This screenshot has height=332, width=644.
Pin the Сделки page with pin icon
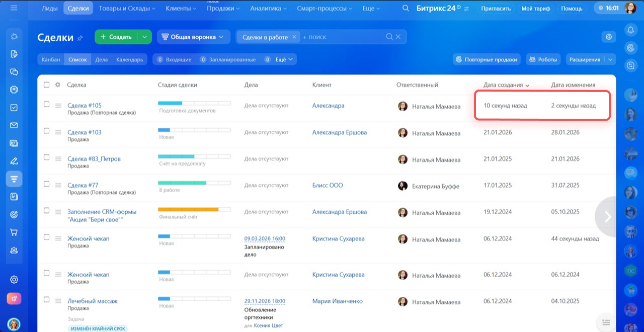pos(80,38)
